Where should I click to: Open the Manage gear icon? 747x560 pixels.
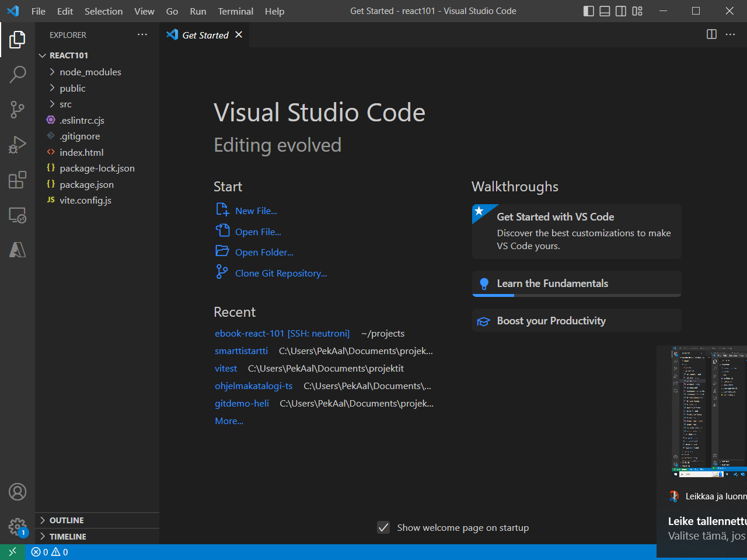click(x=18, y=527)
